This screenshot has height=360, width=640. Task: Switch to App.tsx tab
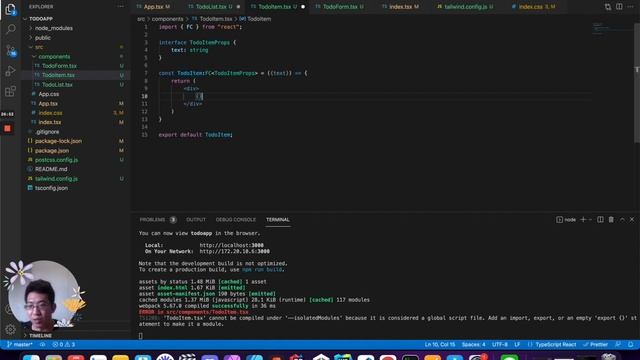coord(153,7)
